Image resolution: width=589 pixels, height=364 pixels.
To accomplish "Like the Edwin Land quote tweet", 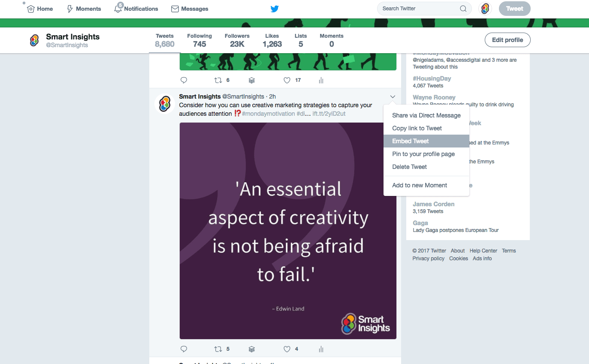I will tap(287, 349).
